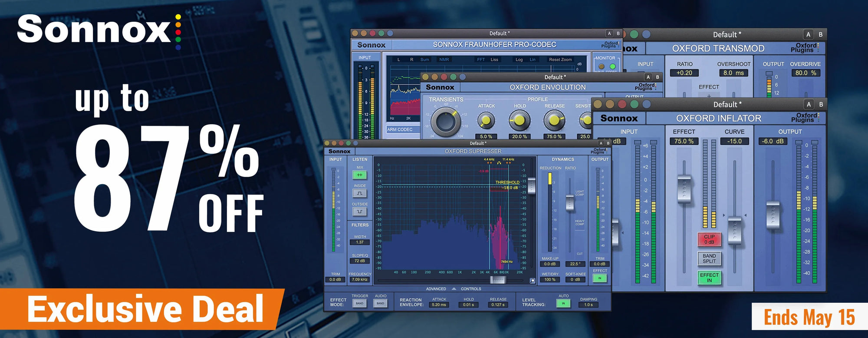
Task: Click the green monitor codec indicator in Pro-Codec
Action: (612, 66)
